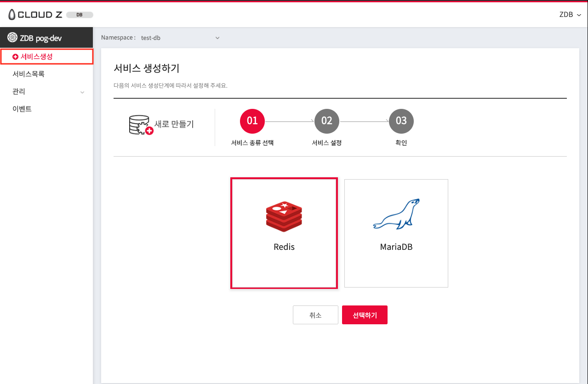This screenshot has height=384, width=588.
Task: Click the 서비스 생성하기 heading
Action: coord(146,68)
